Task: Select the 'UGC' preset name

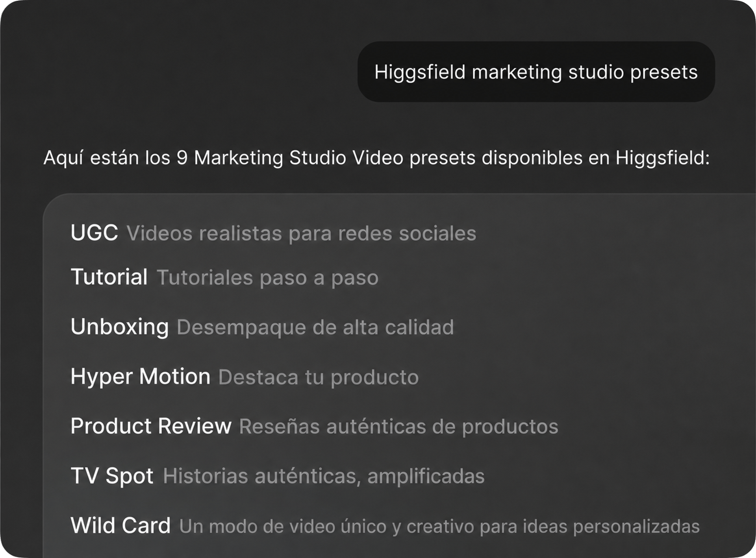Action: pyautogui.click(x=94, y=233)
